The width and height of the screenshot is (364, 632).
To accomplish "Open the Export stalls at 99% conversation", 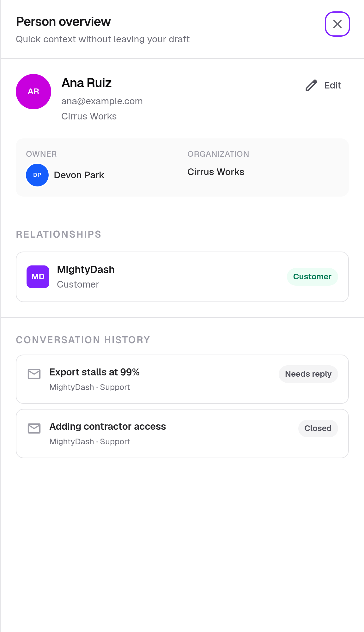I will pyautogui.click(x=182, y=379).
